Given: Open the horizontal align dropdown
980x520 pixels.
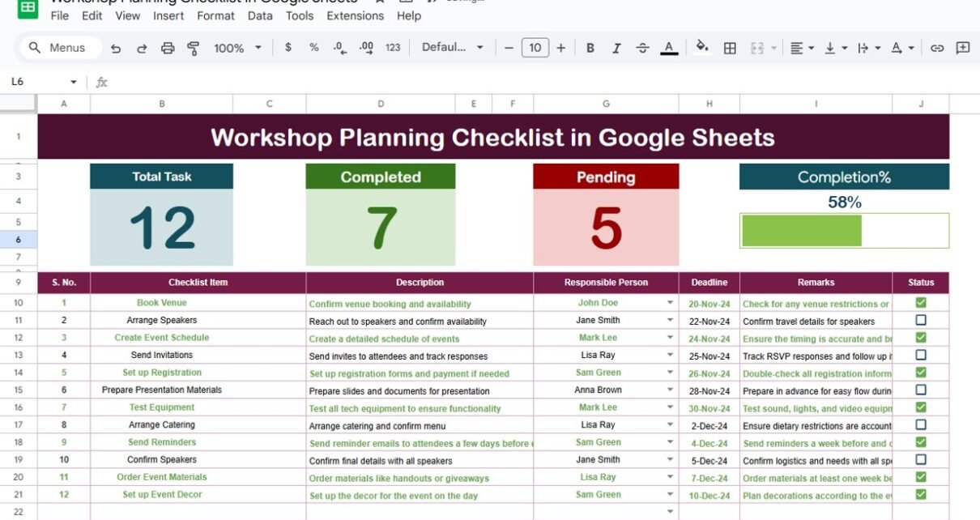Looking at the screenshot, I should (x=802, y=48).
